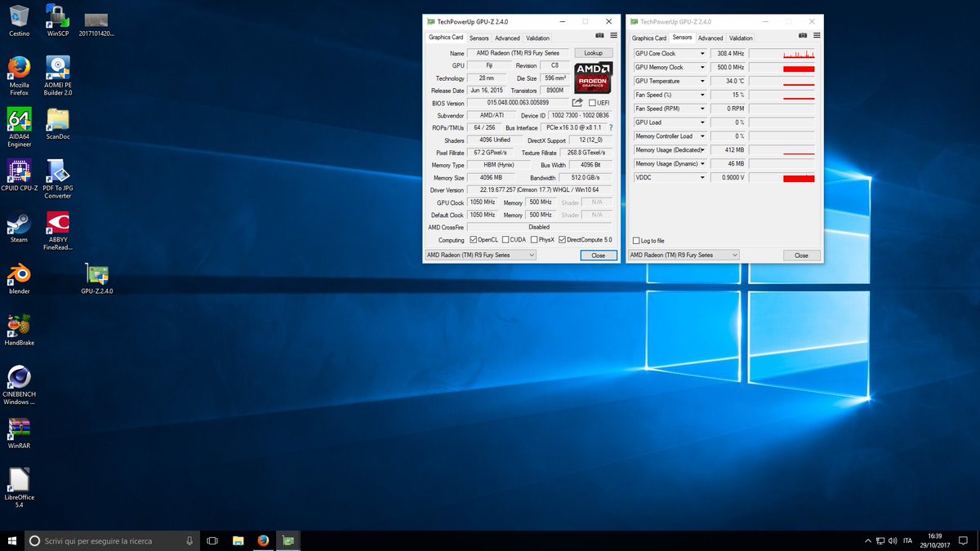Select the blender desktop icon

click(19, 278)
